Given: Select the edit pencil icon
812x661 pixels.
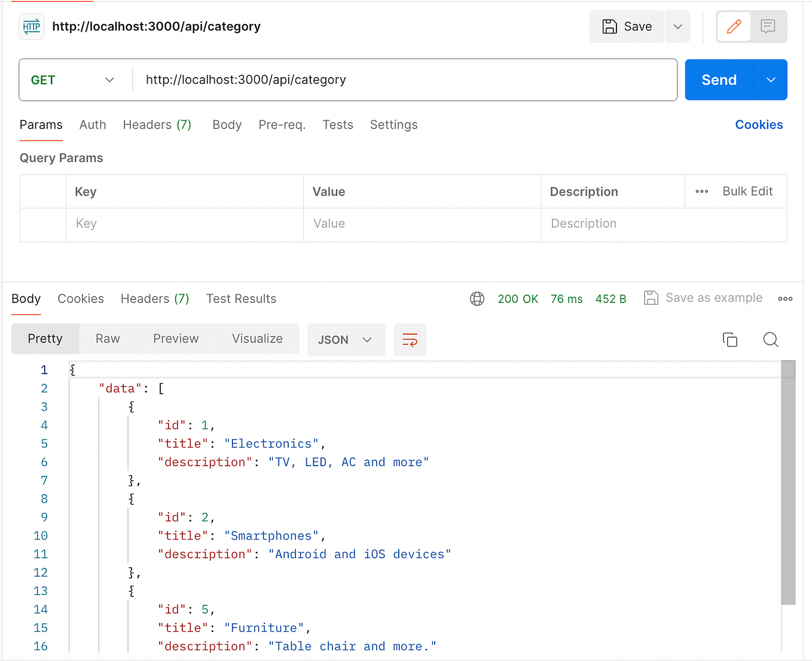Looking at the screenshot, I should (x=734, y=26).
